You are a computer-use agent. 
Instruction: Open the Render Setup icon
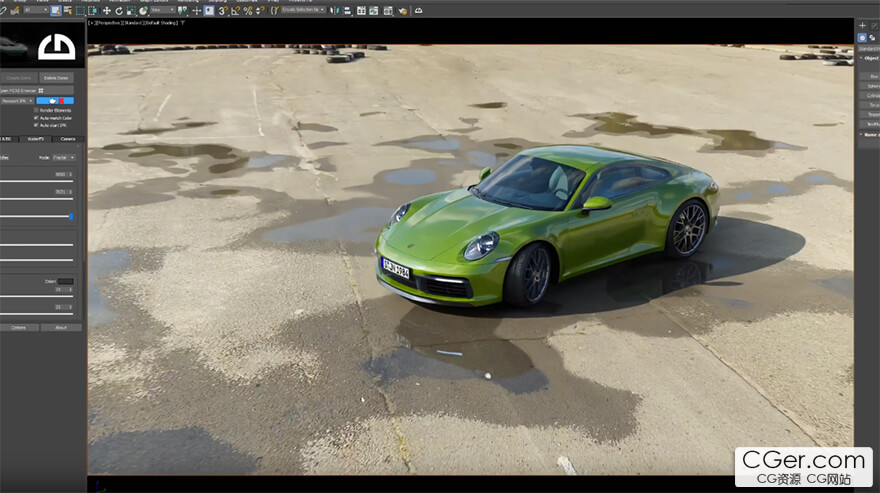(388, 11)
